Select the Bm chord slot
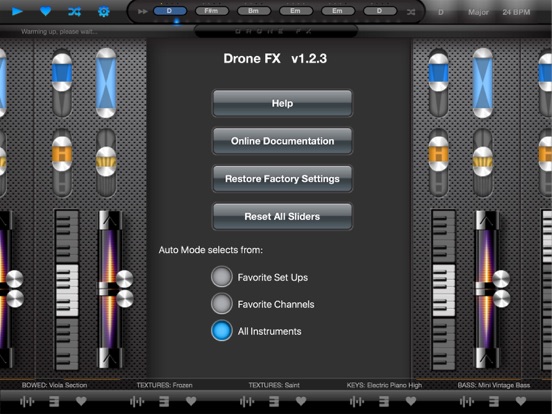 (253, 11)
